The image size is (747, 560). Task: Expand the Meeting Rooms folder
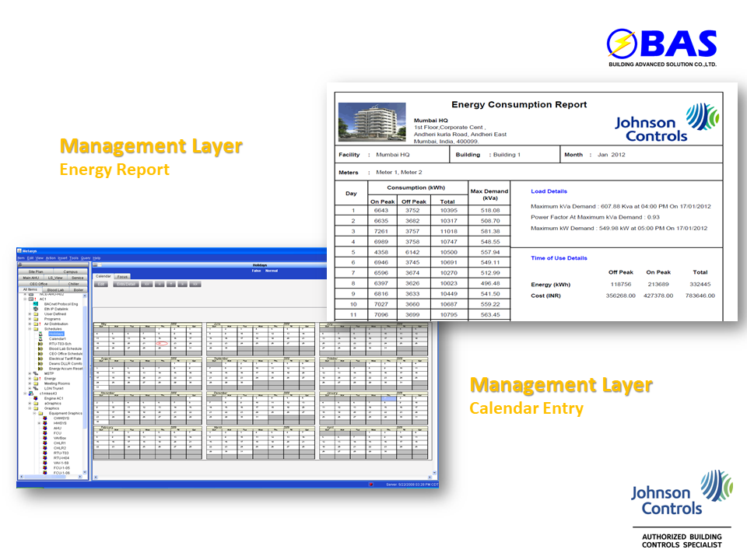point(30,383)
